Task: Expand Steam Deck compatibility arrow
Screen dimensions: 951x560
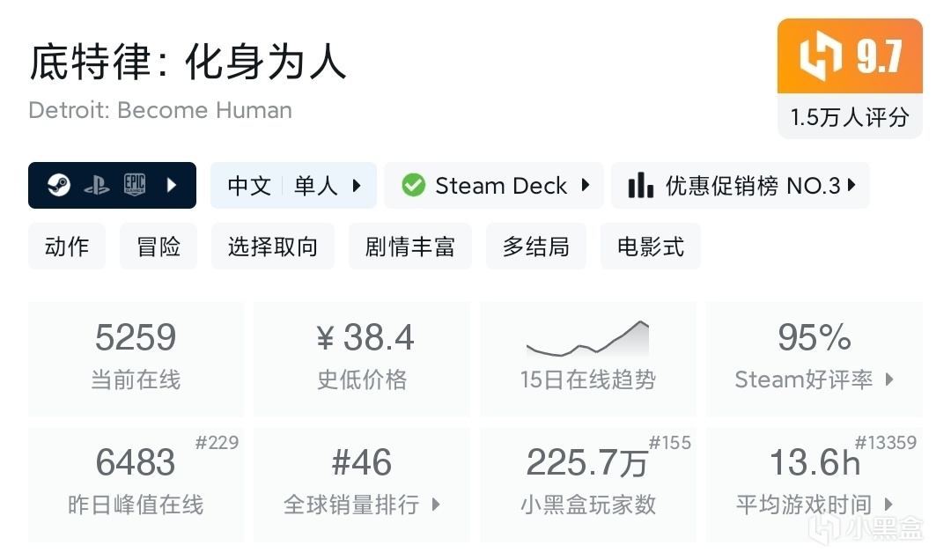Action: (586, 185)
